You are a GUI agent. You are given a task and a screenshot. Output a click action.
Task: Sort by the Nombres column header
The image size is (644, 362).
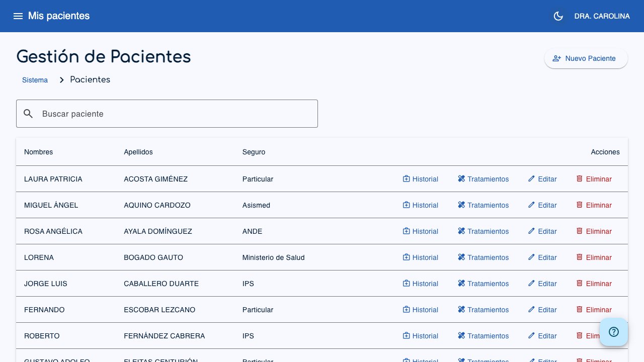[38, 152]
